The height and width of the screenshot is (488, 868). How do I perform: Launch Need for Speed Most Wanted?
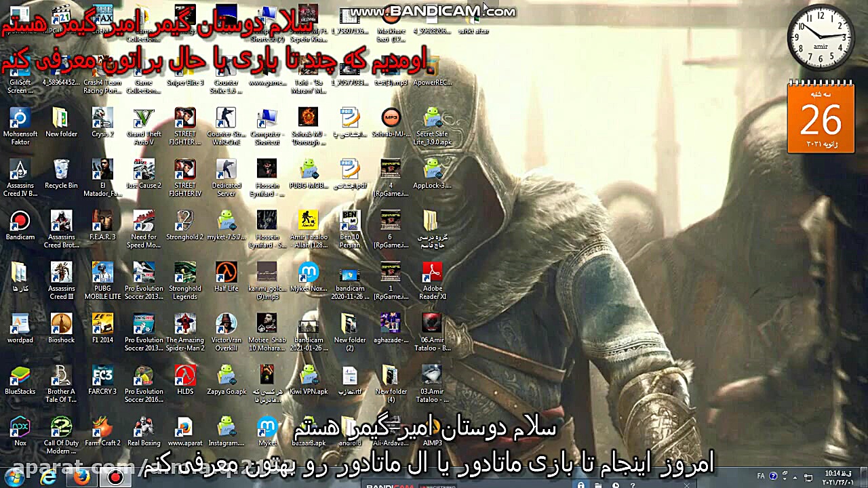pos(144,229)
